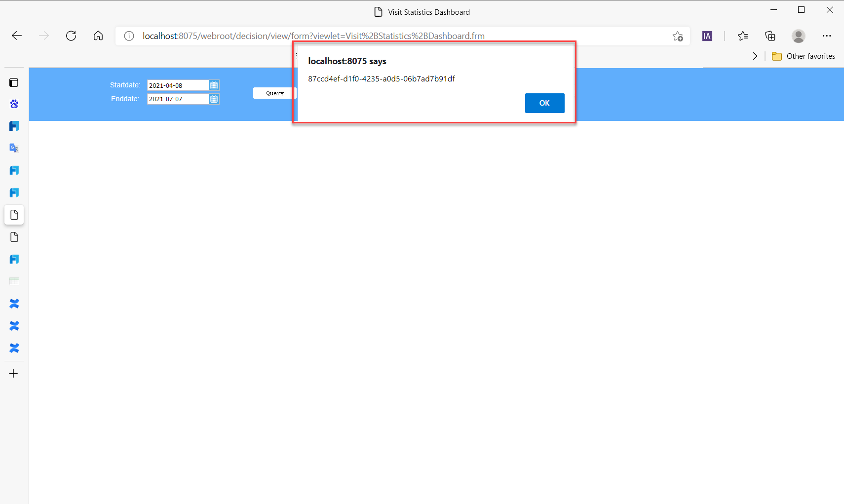The height and width of the screenshot is (504, 844).
Task: Click the add-to-favorites star in address bar
Action: tap(678, 36)
